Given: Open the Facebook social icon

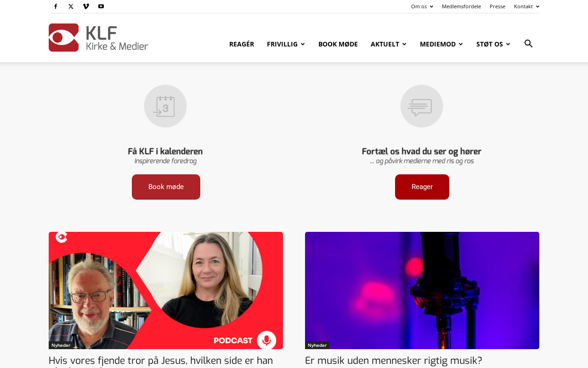Looking at the screenshot, I should 56,6.
